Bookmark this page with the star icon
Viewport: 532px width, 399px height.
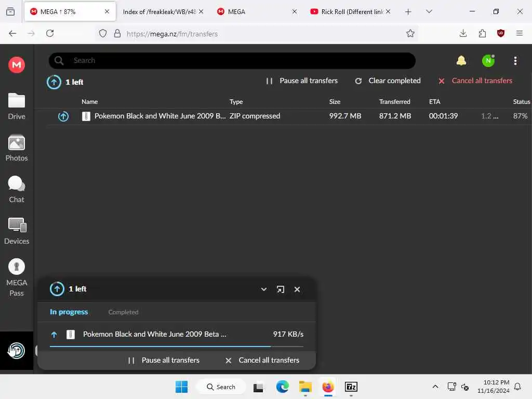[410, 33]
